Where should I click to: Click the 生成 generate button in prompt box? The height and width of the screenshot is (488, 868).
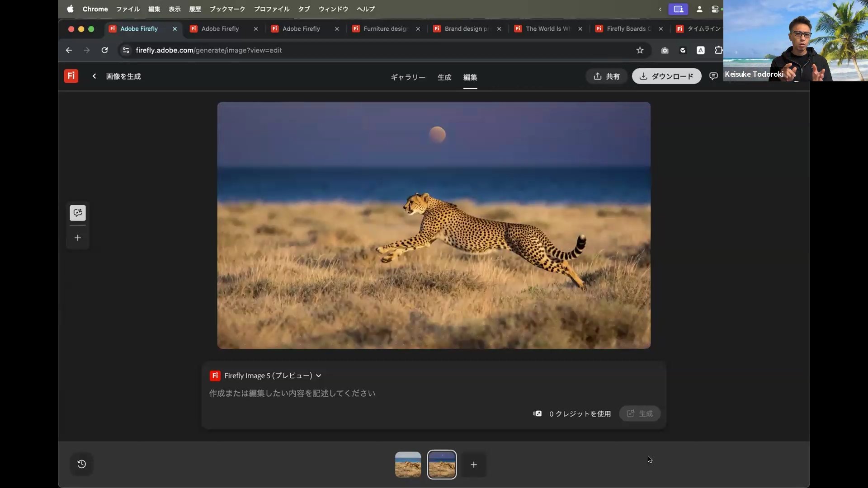click(640, 413)
